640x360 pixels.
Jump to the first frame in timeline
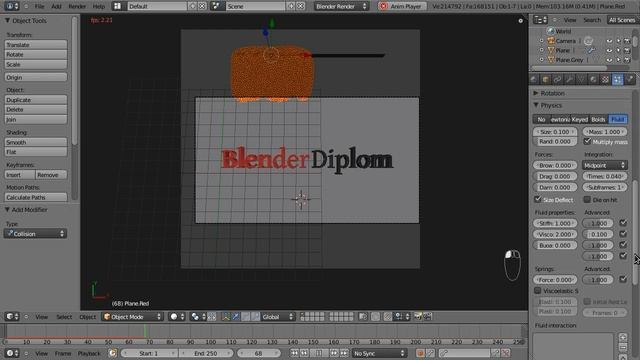[x=294, y=353]
